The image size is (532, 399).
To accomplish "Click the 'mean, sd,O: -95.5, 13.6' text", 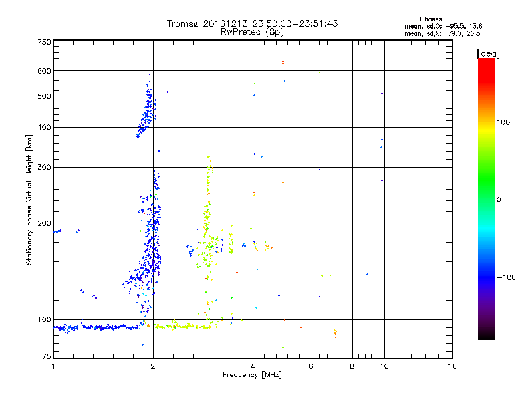I will click(443, 26).
